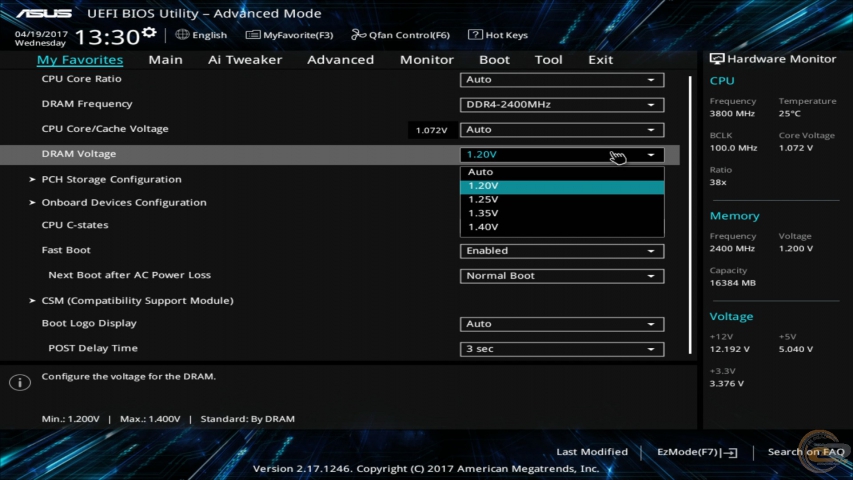The width and height of the screenshot is (853, 480).
Task: Click the 16384 MB capacity value
Action: pyautogui.click(x=733, y=283)
